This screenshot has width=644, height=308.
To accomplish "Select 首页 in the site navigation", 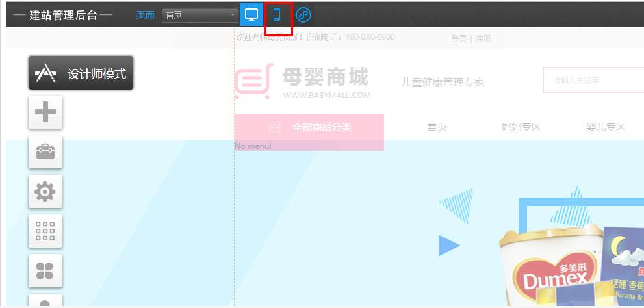I will 437,127.
